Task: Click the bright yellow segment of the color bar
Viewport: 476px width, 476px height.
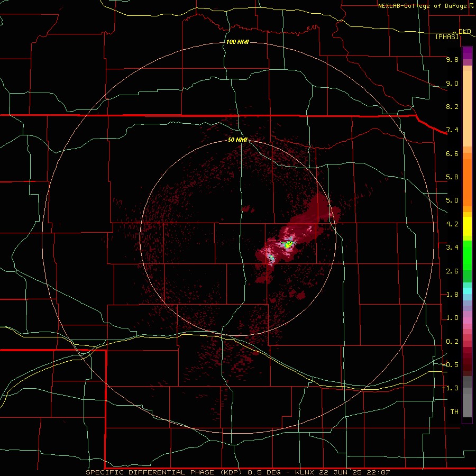Action: pyautogui.click(x=467, y=226)
